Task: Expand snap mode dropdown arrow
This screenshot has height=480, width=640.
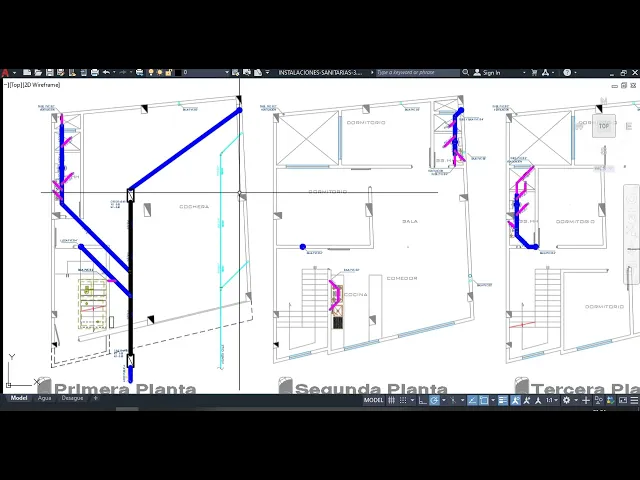Action: 412,400
